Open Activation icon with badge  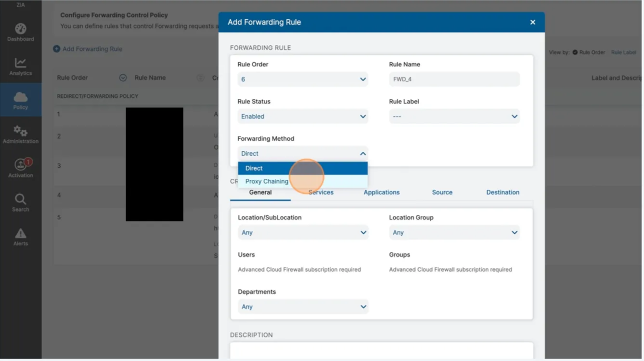[x=22, y=164]
